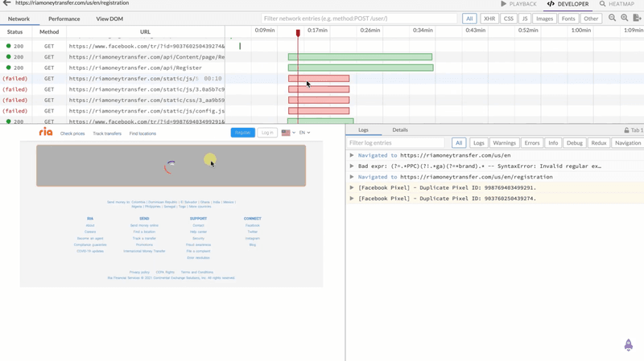The image size is (644, 361).
Task: Click the Register button in the replay
Action: pyautogui.click(x=243, y=133)
